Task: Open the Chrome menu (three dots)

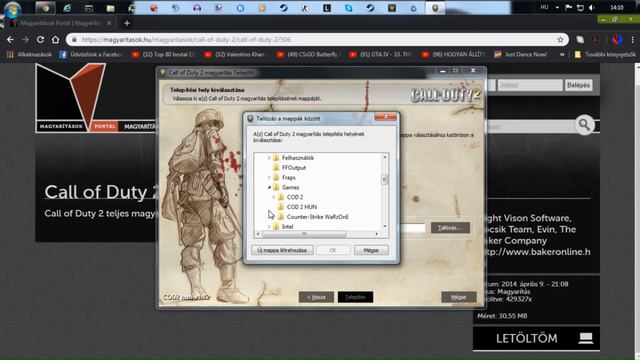Action: [x=633, y=40]
